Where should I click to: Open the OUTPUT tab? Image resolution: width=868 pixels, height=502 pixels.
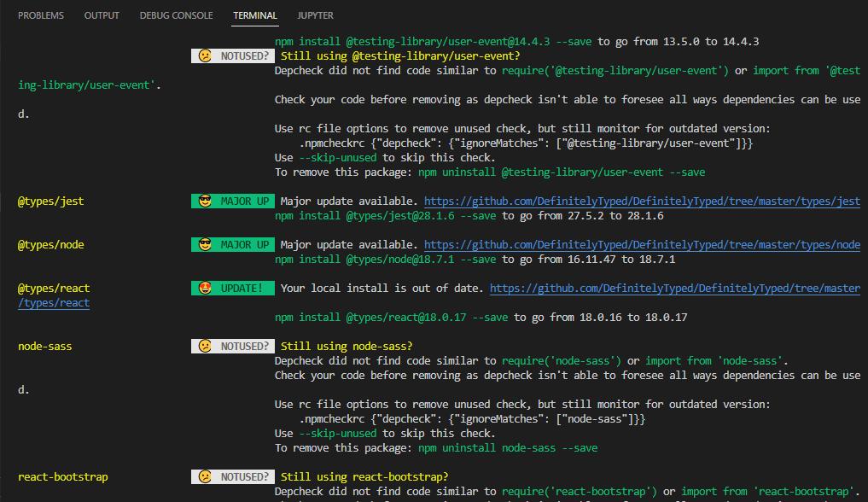[102, 15]
